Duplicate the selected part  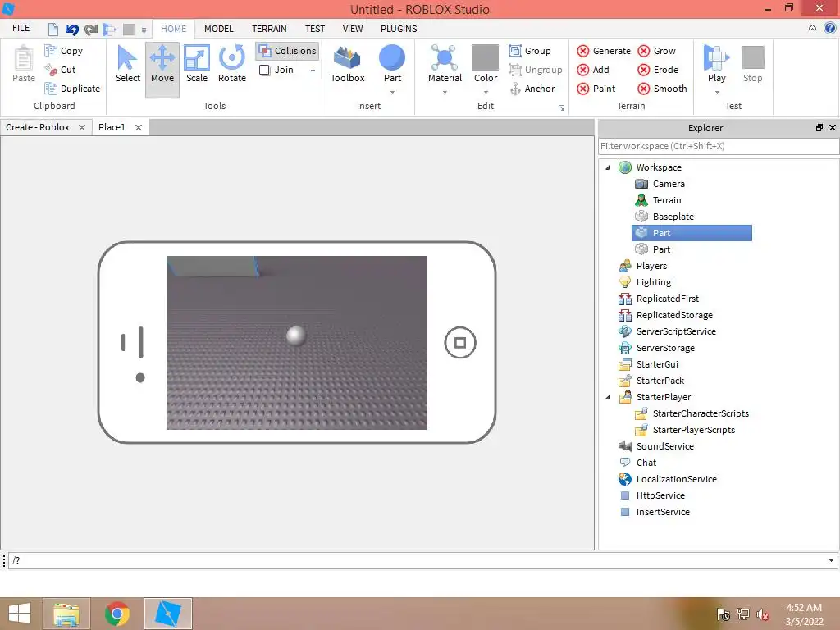click(x=72, y=89)
